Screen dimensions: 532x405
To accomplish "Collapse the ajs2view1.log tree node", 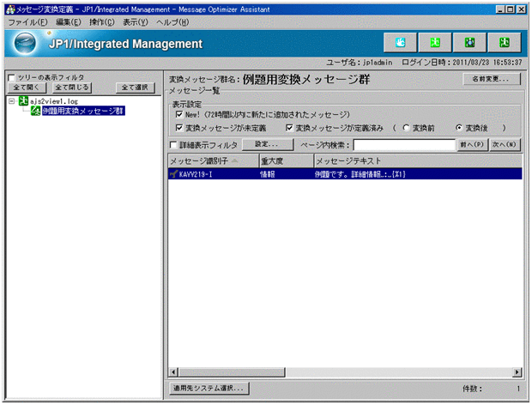I will click(11, 100).
